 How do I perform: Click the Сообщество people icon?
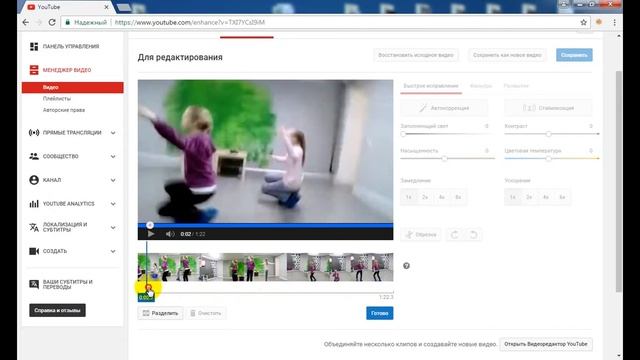pos(34,156)
